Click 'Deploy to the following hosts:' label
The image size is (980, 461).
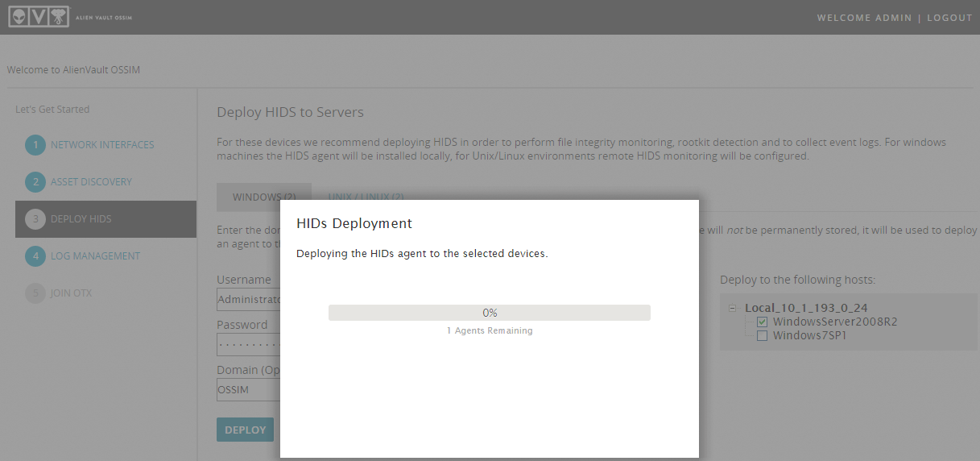click(797, 280)
